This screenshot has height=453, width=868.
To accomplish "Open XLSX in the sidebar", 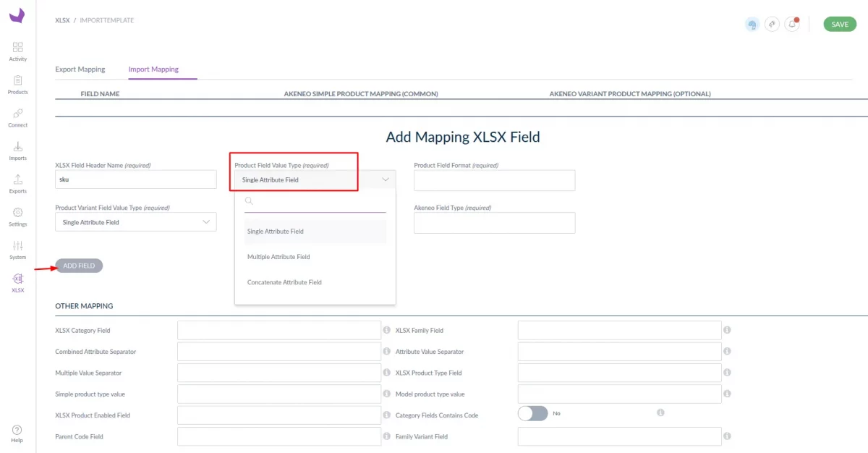I will [17, 283].
